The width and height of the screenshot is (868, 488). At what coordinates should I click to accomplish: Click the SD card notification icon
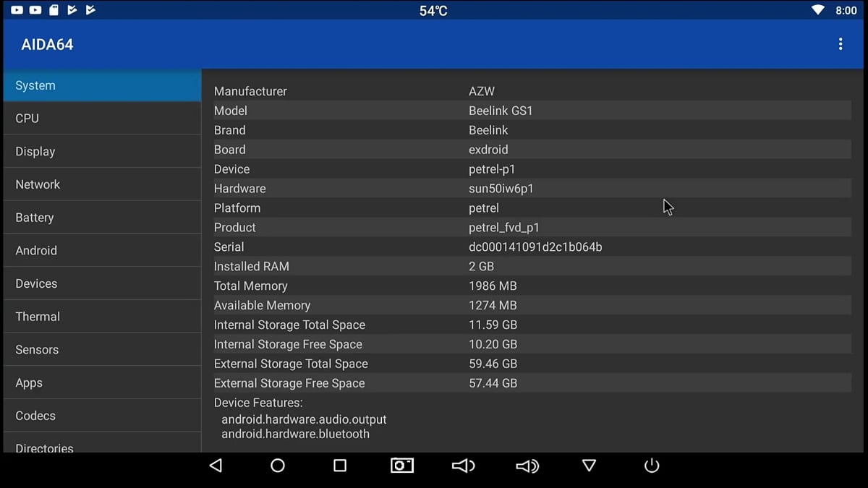click(54, 10)
